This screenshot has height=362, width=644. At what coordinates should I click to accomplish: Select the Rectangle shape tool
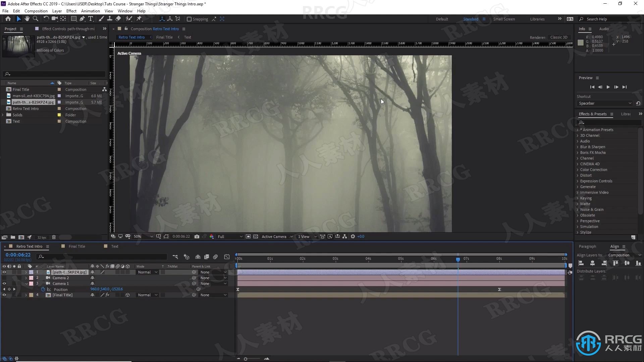[x=73, y=19]
